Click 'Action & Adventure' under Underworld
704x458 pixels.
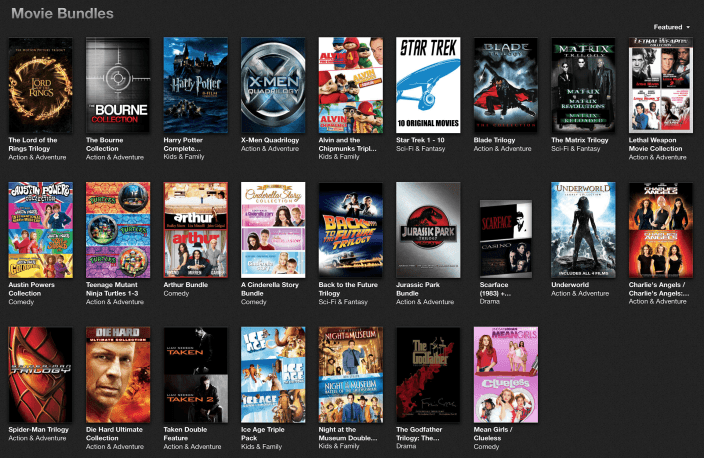pyautogui.click(x=580, y=293)
